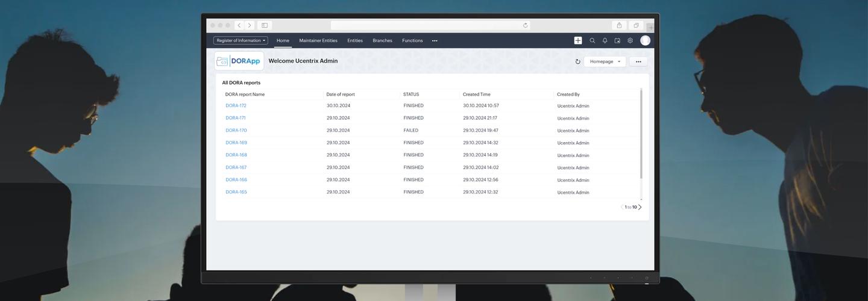Click the reports table vertical scrollbar
Viewport: 868px width, 301px height.
[x=641, y=134]
